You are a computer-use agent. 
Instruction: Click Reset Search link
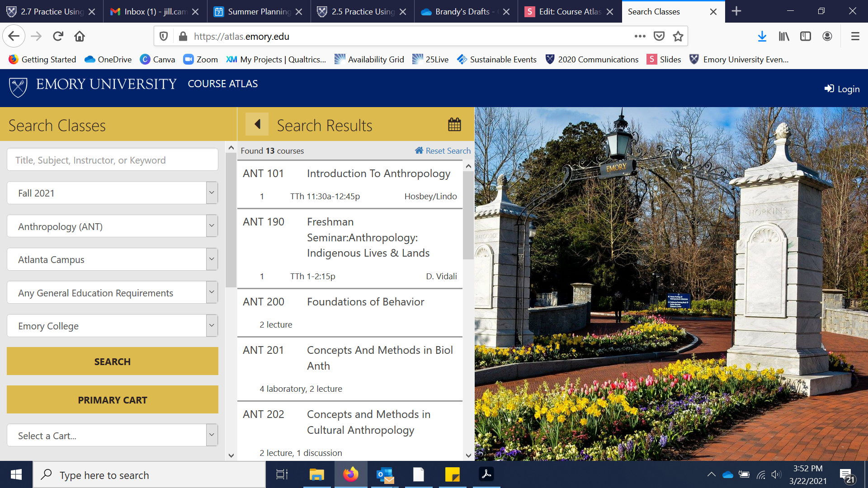[x=443, y=150]
